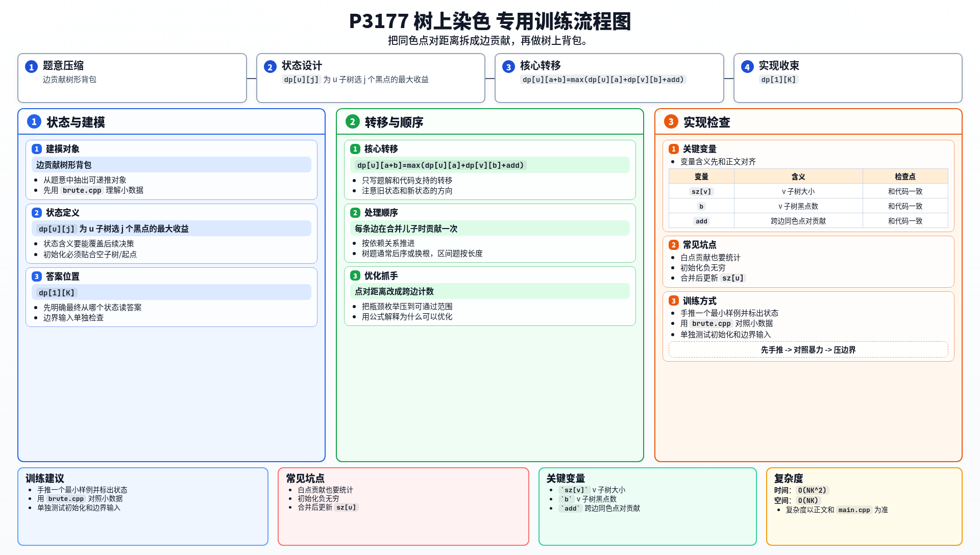Select bullet 把瓶颈枚举压到可通过范围

407,307
